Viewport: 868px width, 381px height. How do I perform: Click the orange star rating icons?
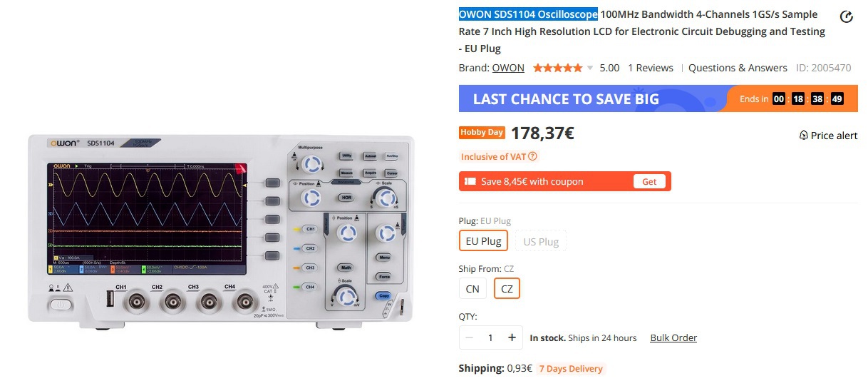tap(557, 68)
